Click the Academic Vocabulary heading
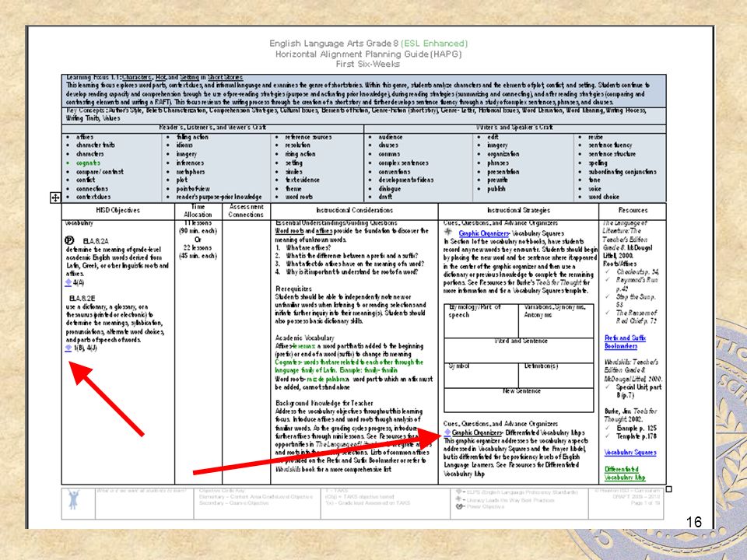 tap(305, 338)
